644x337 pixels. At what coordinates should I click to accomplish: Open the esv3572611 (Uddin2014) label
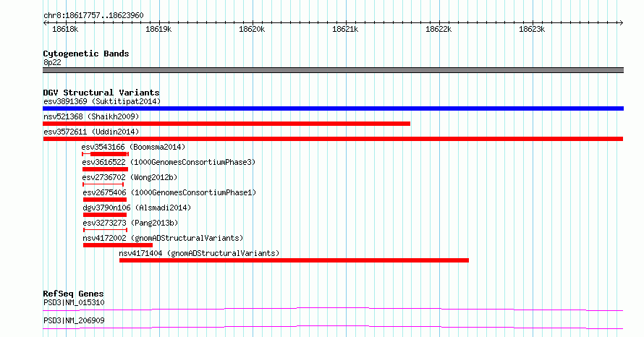(91, 132)
